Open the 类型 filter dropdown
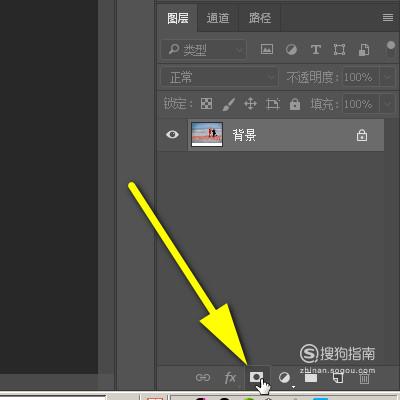 [204, 50]
